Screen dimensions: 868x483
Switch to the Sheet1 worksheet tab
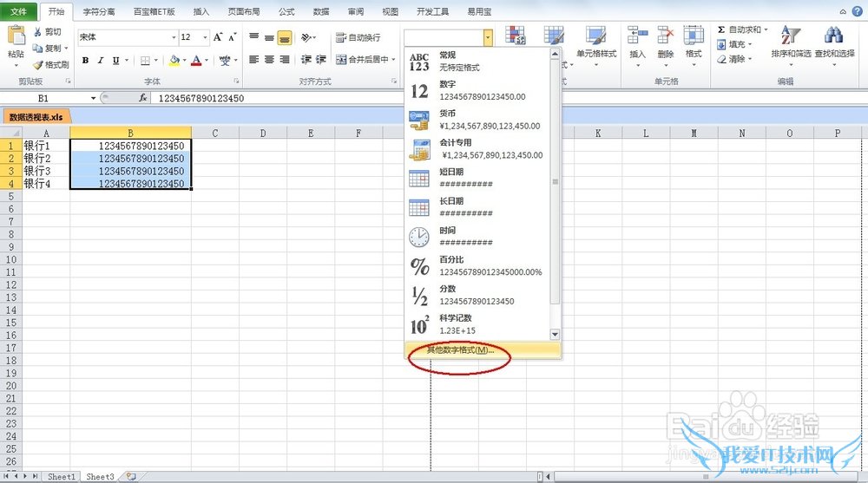click(x=61, y=477)
